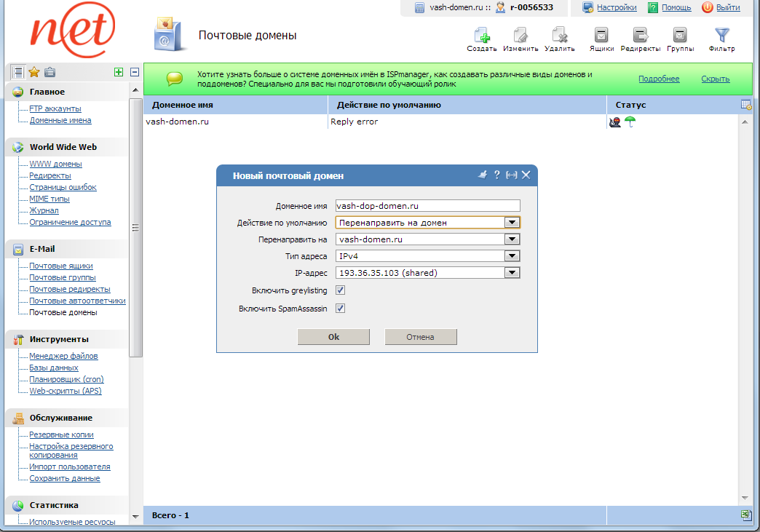
Task: Open the Перенаправить на dropdown
Action: click(512, 239)
